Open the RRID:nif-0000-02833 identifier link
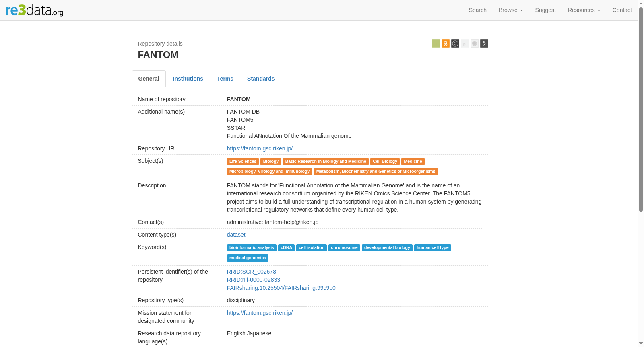This screenshot has width=644, height=347. tap(254, 280)
